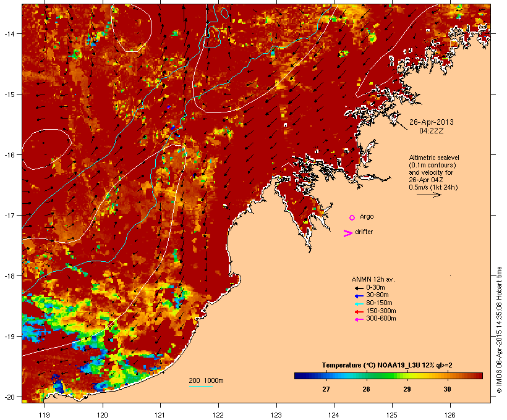
Task: Click the longitude axis label '126'
Action: [449, 415]
